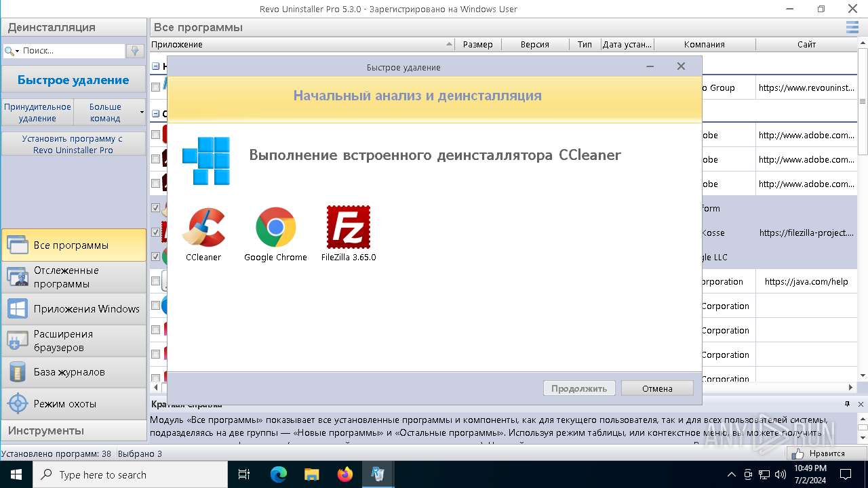Click Revo Uninstaller taskbar icon
Viewport: 868px width, 488px height.
tap(378, 474)
